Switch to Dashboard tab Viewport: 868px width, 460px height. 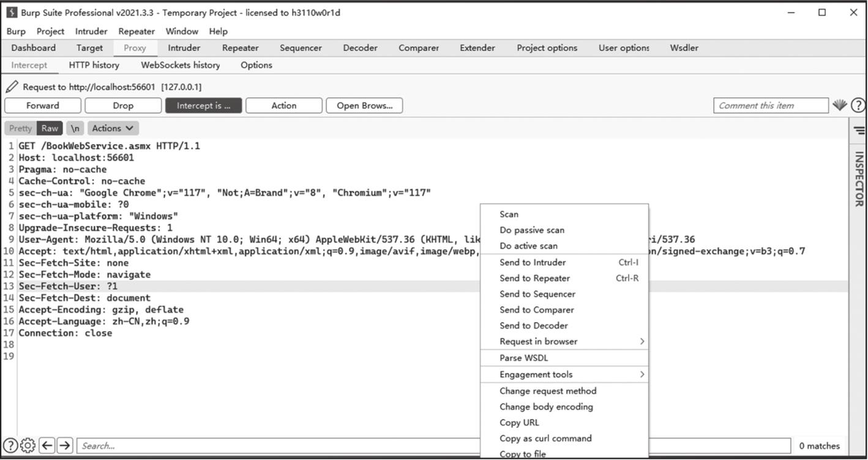pyautogui.click(x=33, y=48)
